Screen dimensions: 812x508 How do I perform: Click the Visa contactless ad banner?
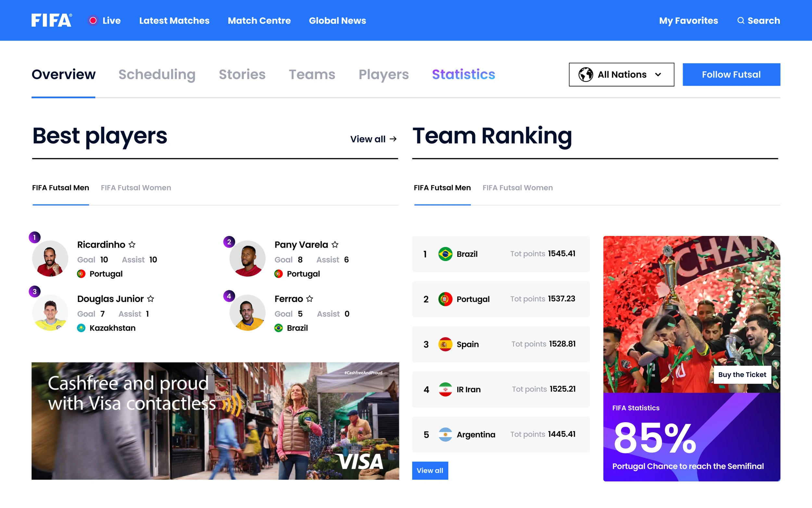[215, 421]
